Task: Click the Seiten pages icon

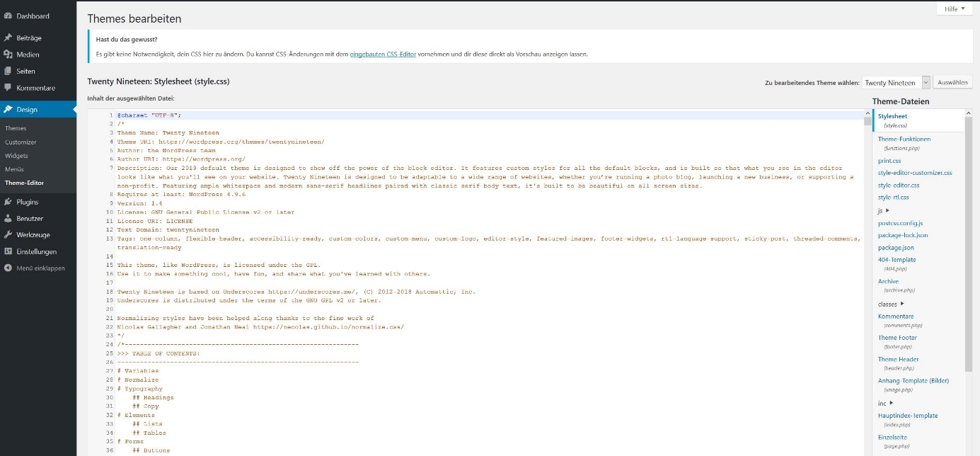Action: [8, 71]
